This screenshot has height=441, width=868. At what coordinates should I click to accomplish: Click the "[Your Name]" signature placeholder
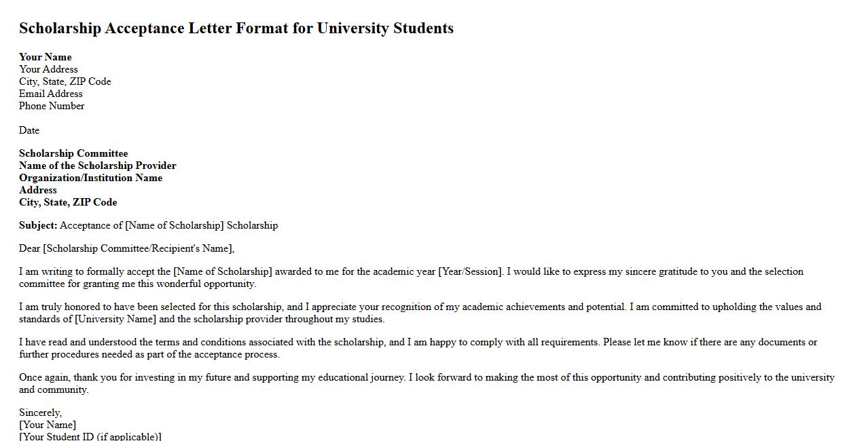pyautogui.click(x=48, y=425)
